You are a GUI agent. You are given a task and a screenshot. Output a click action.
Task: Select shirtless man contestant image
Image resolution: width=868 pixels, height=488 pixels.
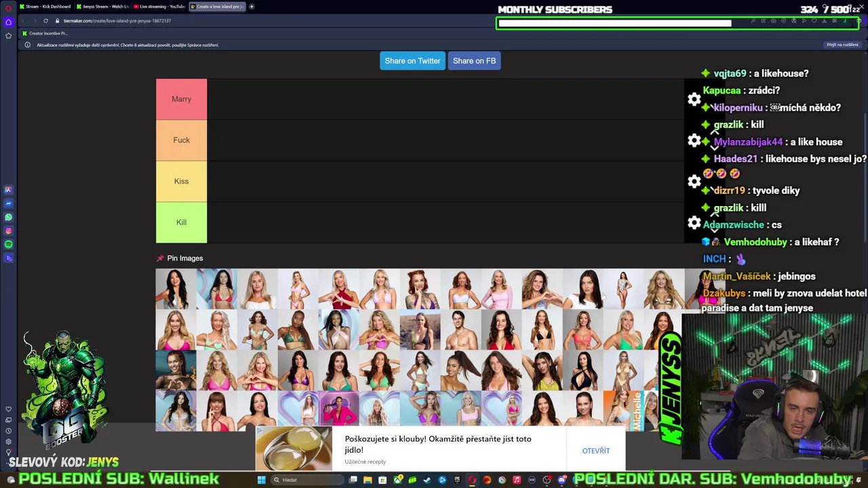(460, 330)
